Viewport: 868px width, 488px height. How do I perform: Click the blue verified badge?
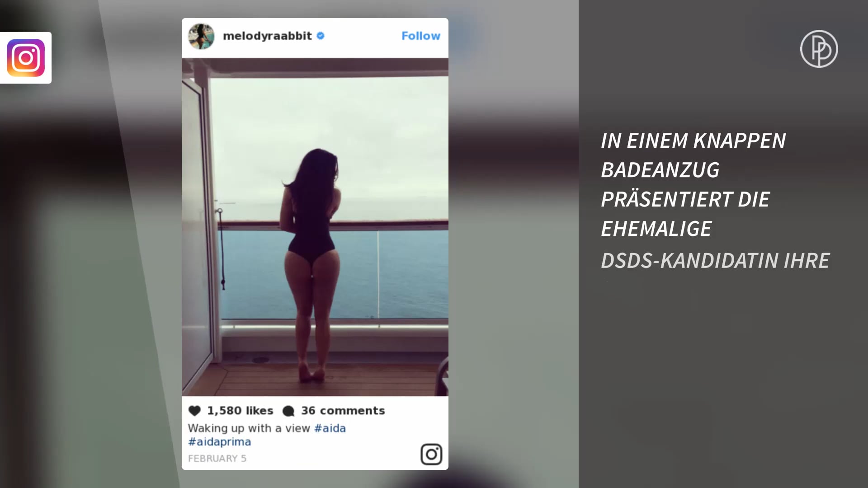[321, 36]
